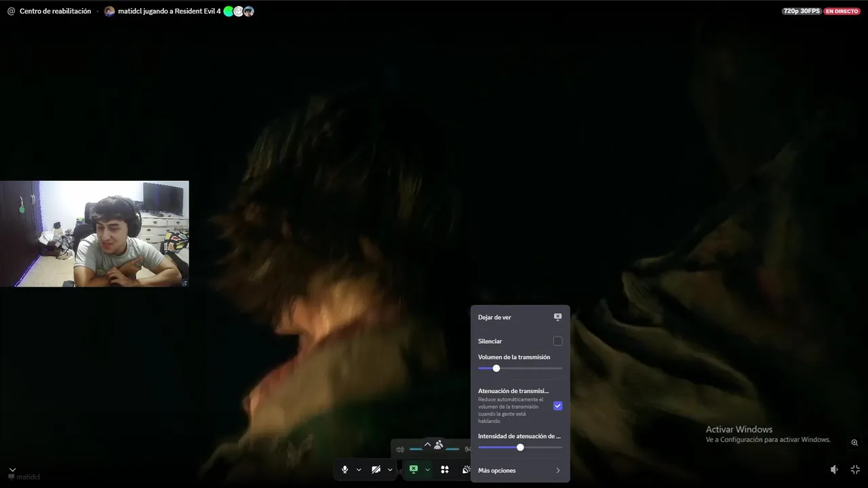Viewport: 868px width, 488px height.
Task: Collapse panel with bottom-left down chevron
Action: pyautogui.click(x=12, y=469)
